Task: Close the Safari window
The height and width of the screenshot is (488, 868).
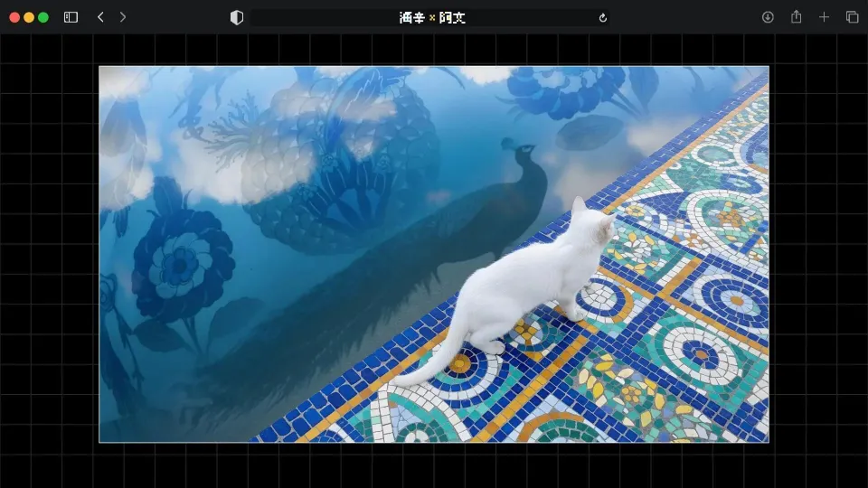Action: pyautogui.click(x=14, y=17)
